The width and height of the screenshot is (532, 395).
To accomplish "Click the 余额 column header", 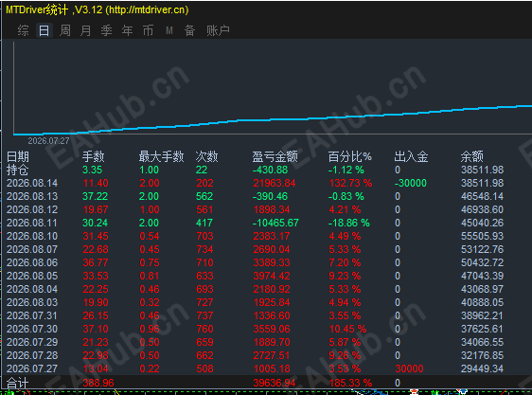I will pos(472,156).
